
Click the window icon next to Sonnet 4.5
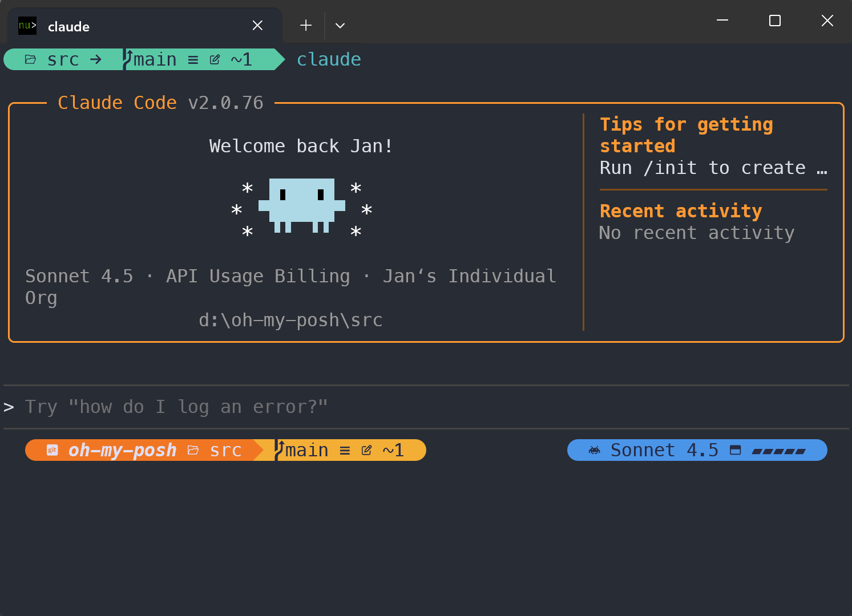pos(736,450)
